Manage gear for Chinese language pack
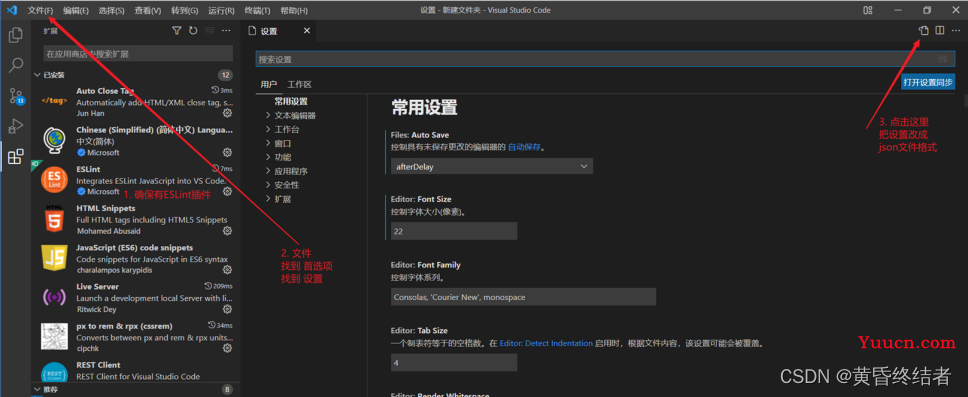Screen dimensions: 968x397 (x=227, y=153)
